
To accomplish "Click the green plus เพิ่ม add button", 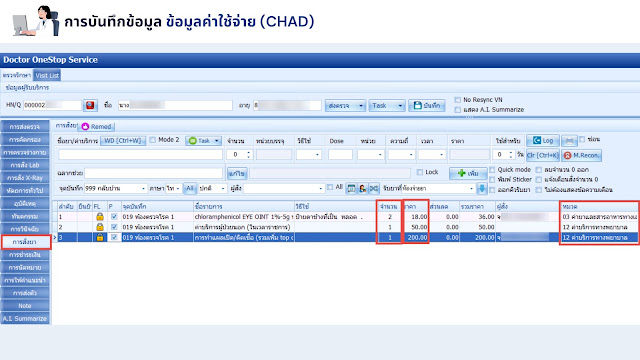I will (468, 173).
